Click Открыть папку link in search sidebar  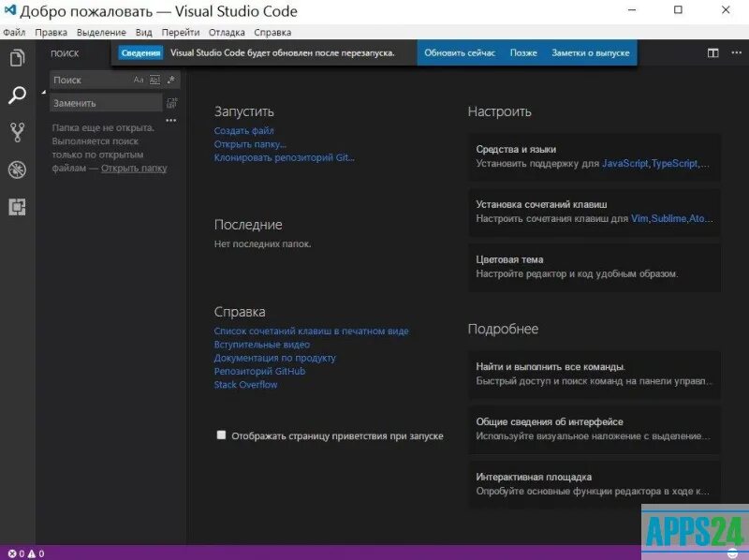point(134,169)
